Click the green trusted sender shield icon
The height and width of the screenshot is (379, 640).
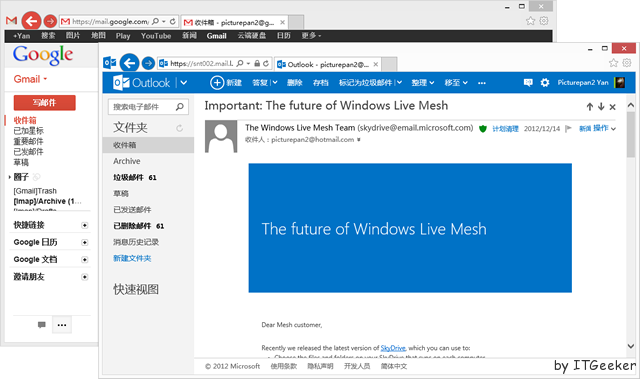[482, 129]
